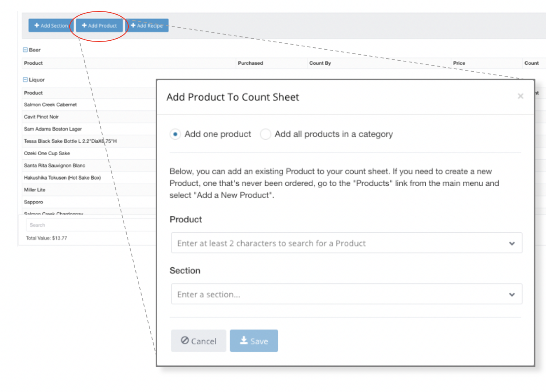The image size is (546, 392).
Task: Close the Add Product dialog
Action: [520, 96]
